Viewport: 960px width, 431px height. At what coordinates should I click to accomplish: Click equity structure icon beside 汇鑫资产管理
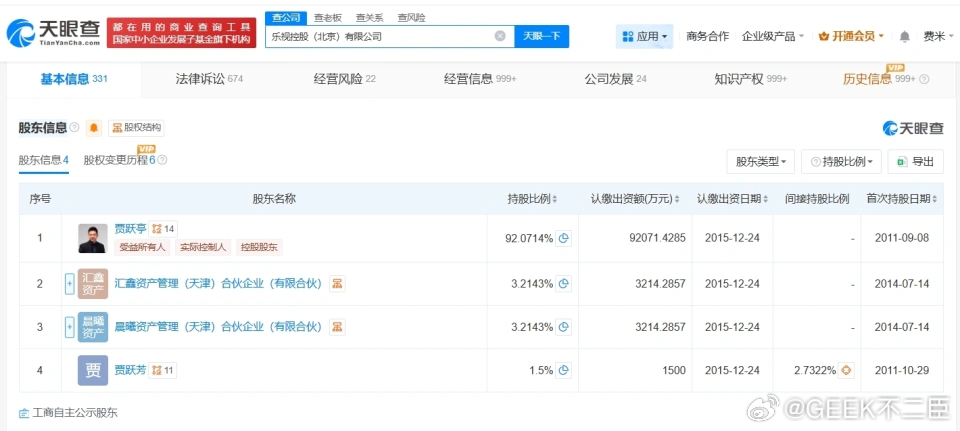pyautogui.click(x=337, y=283)
